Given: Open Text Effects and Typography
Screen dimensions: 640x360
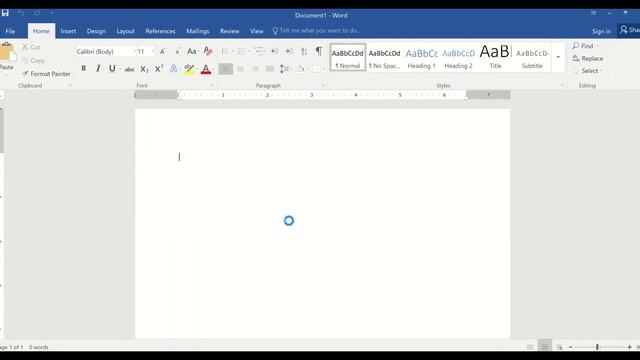Looking at the screenshot, I should click(173, 69).
